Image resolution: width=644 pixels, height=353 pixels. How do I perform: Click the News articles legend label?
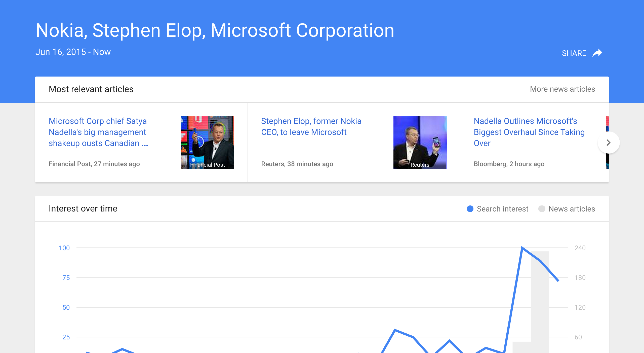pyautogui.click(x=572, y=209)
